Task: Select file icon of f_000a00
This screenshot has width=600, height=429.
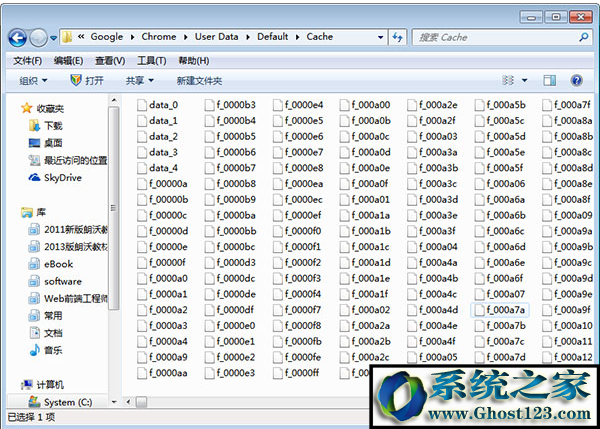Action: pyautogui.click(x=344, y=105)
